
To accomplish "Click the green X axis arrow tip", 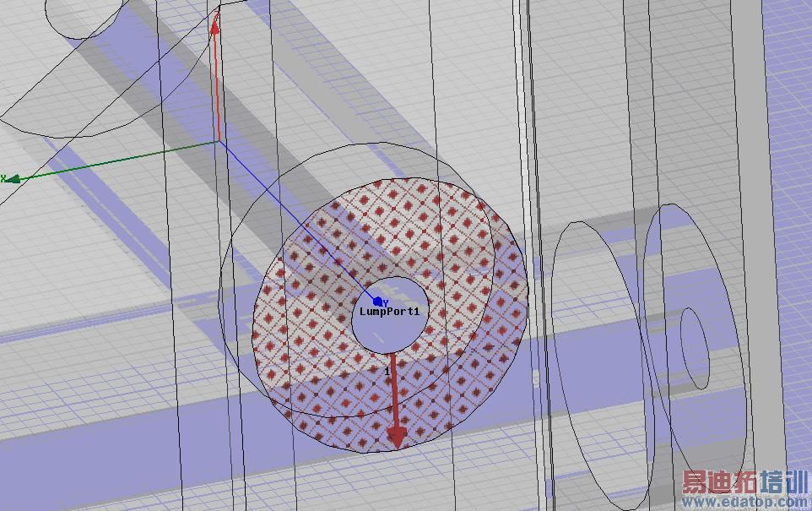I will click(x=11, y=179).
